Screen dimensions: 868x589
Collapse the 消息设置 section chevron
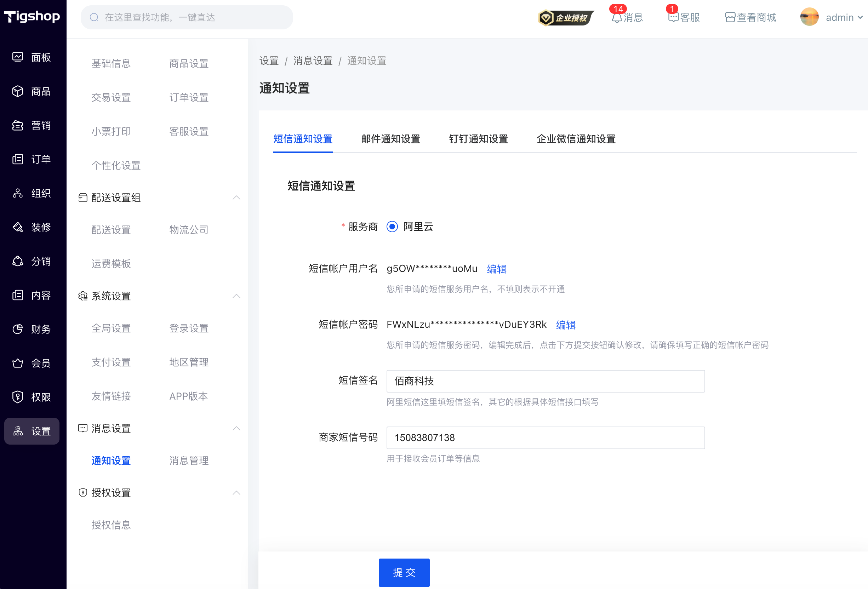tap(236, 428)
